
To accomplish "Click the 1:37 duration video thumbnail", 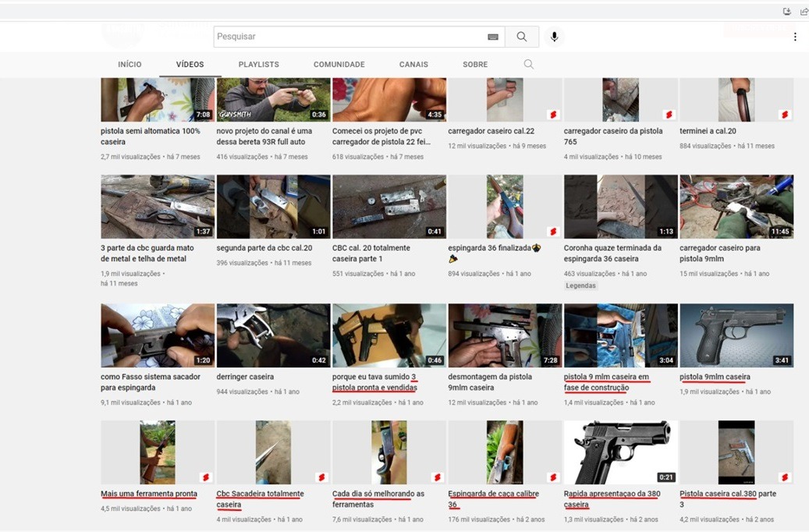I will [158, 207].
